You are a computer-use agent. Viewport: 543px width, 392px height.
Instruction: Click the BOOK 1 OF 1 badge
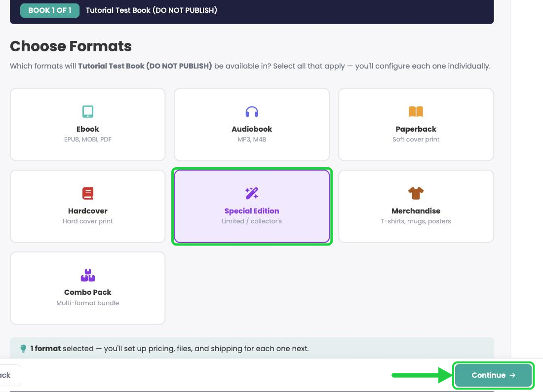50,10
